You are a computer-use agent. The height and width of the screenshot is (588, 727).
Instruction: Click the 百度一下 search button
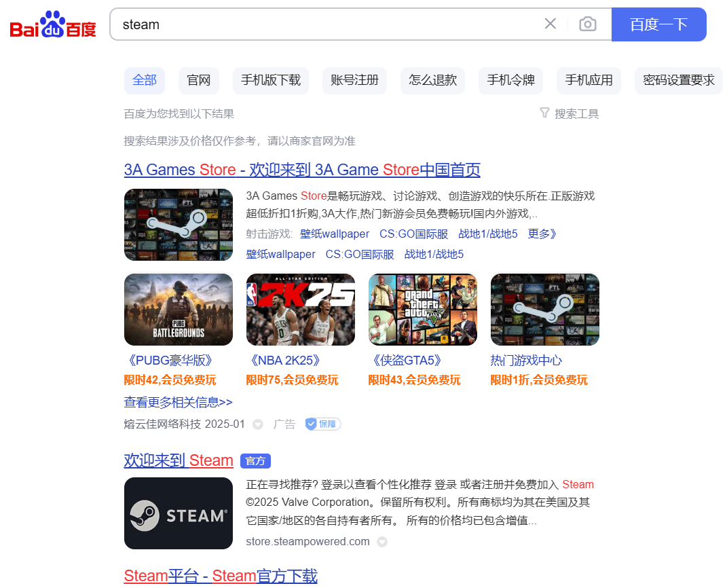[x=659, y=24]
